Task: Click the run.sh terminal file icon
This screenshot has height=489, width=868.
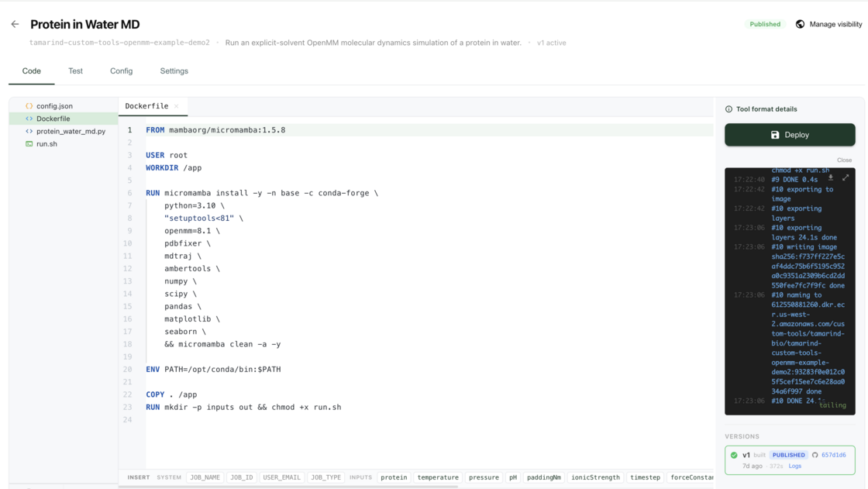Action: point(29,144)
